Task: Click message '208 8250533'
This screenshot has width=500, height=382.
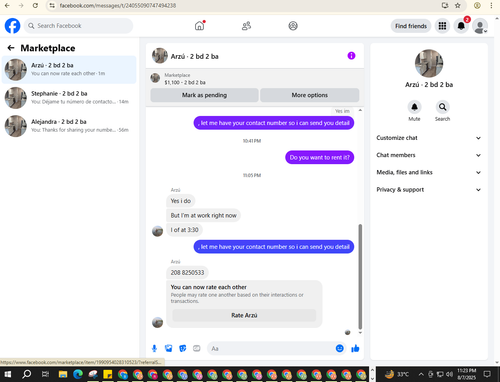Action: click(187, 272)
